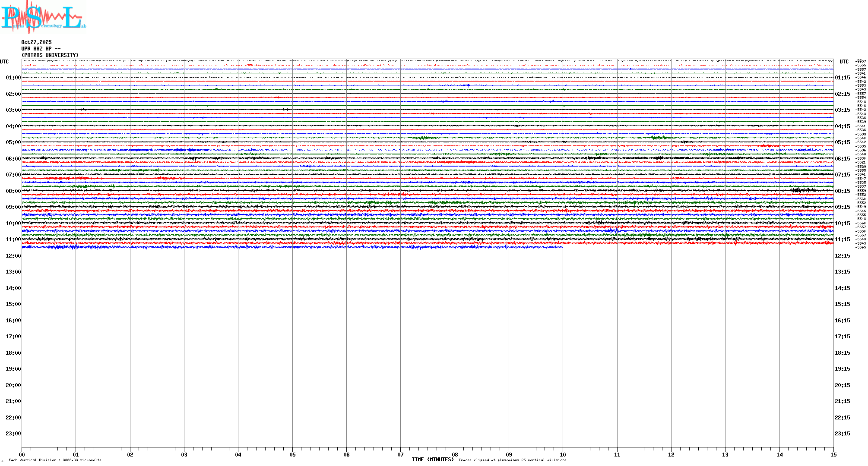Click the (PATRAS UNIVERSITY) header text

[x=50, y=55]
